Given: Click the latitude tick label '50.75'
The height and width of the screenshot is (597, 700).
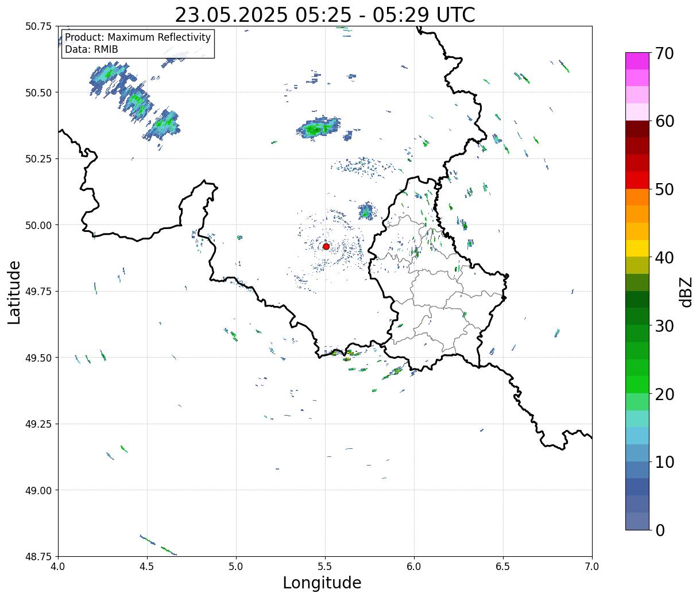Looking at the screenshot, I should coord(38,26).
